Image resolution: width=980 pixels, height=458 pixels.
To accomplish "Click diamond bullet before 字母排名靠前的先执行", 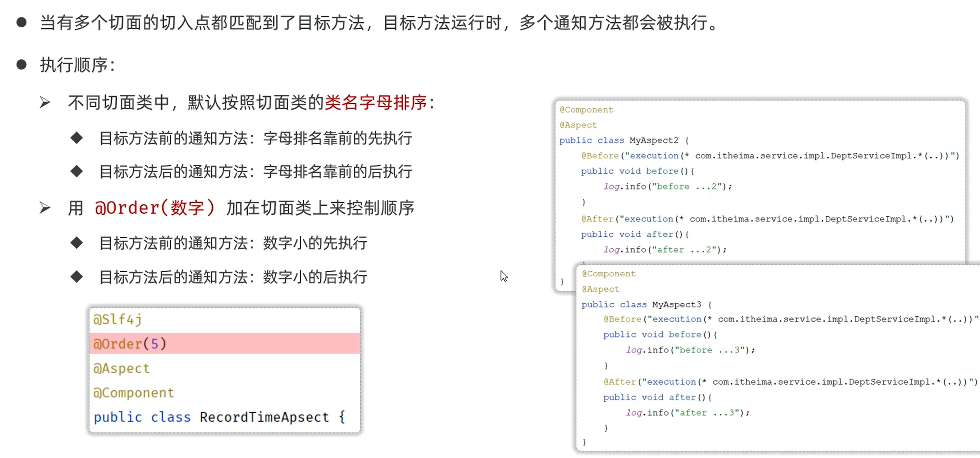I will 77,138.
